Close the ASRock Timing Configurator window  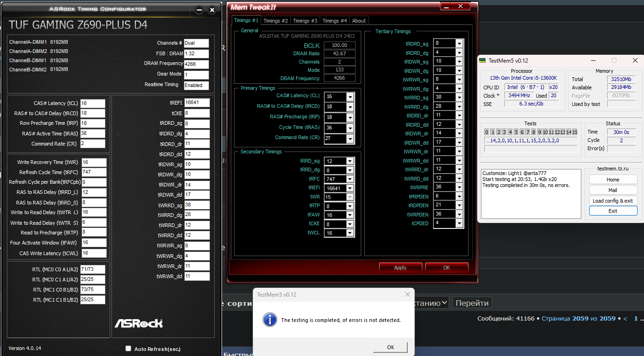(212, 10)
